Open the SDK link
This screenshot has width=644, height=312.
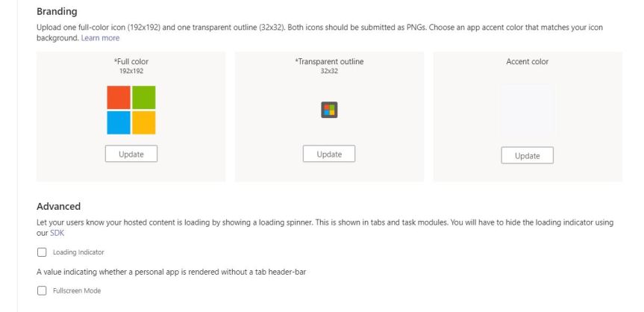(57, 233)
